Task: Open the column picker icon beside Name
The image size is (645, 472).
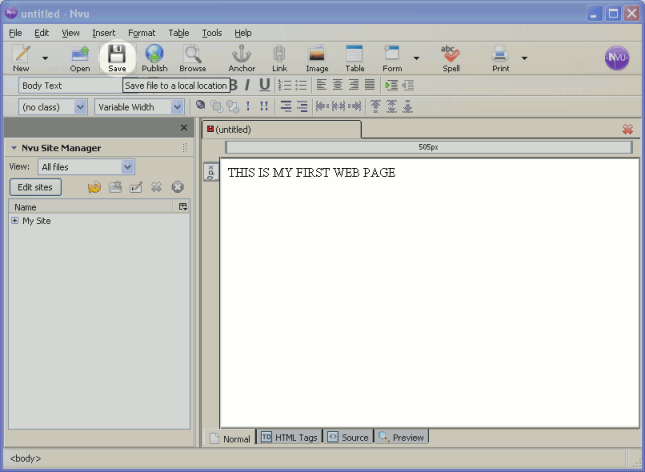Action: click(183, 207)
